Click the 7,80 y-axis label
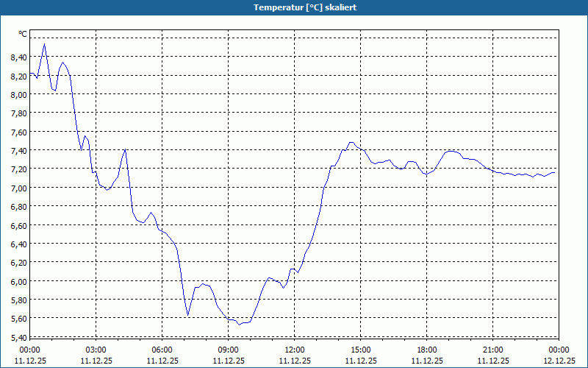Screen dimensions: 588x368 click(x=19, y=113)
